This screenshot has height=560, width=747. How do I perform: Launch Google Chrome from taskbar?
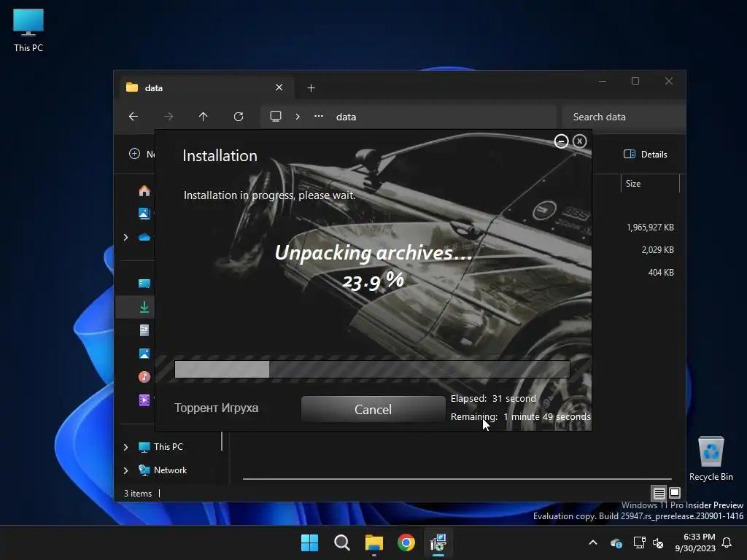[x=406, y=542]
